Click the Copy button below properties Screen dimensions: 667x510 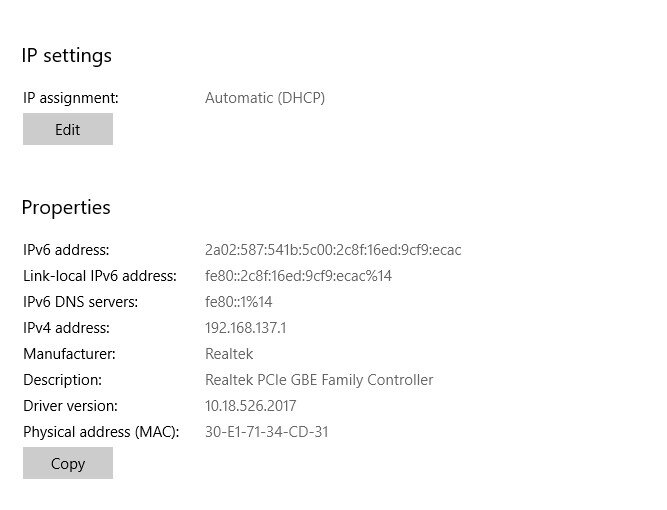68,463
